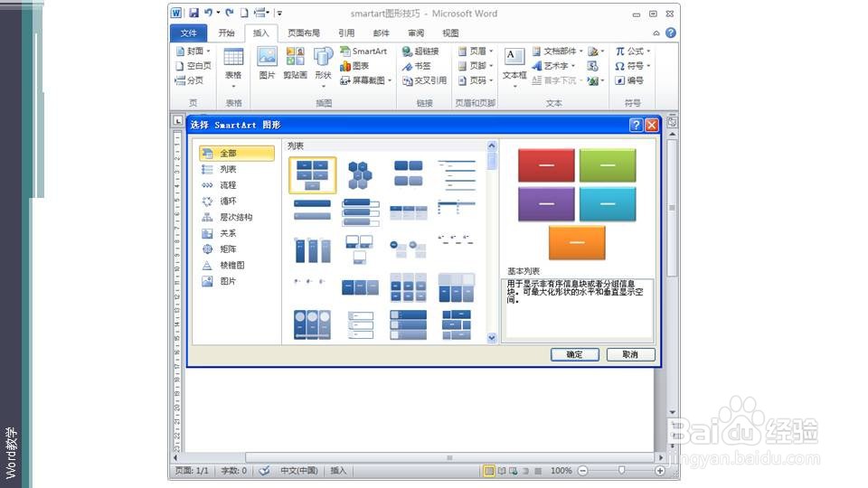Insert a 空白页 blank page

coord(193,66)
